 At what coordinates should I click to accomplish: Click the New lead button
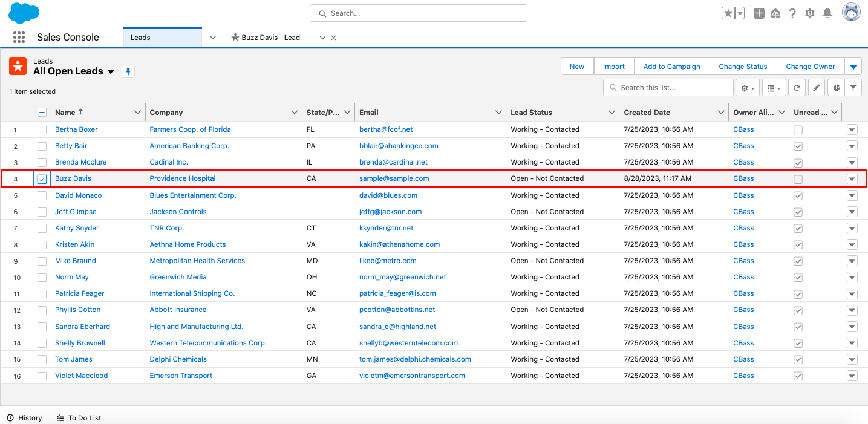click(577, 67)
